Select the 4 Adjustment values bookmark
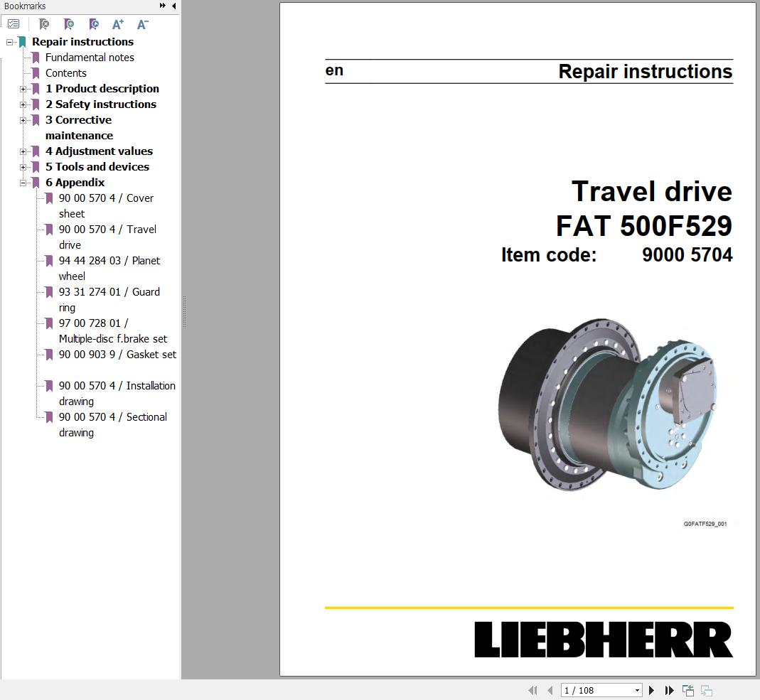The height and width of the screenshot is (700, 760). point(99,151)
